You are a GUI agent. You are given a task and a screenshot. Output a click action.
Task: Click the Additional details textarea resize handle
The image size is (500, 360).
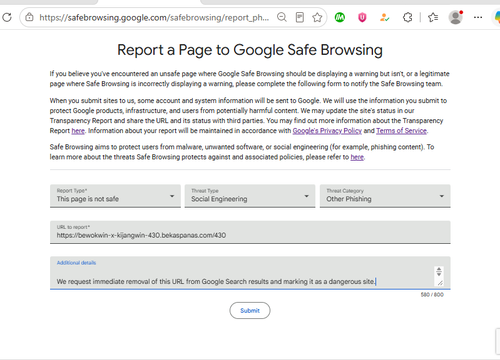(x=440, y=283)
